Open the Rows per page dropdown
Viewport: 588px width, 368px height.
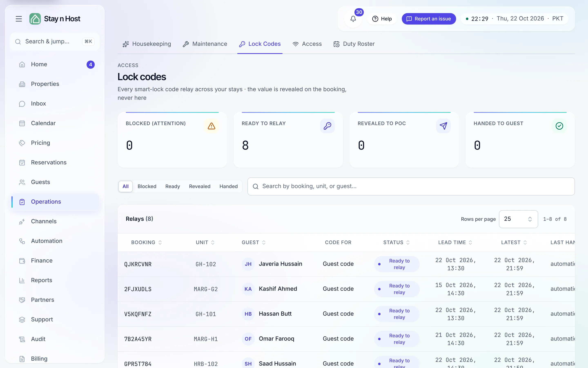518,219
